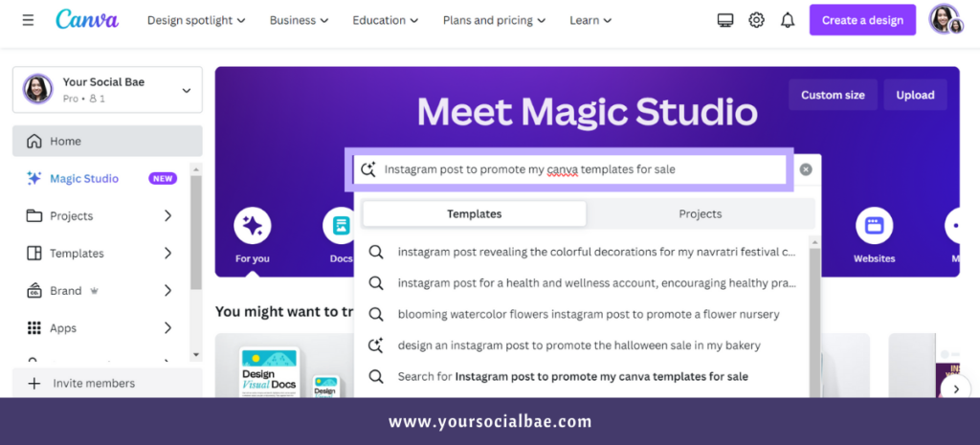Click the Brand kit icon
This screenshot has width=980, height=445.
tap(34, 291)
